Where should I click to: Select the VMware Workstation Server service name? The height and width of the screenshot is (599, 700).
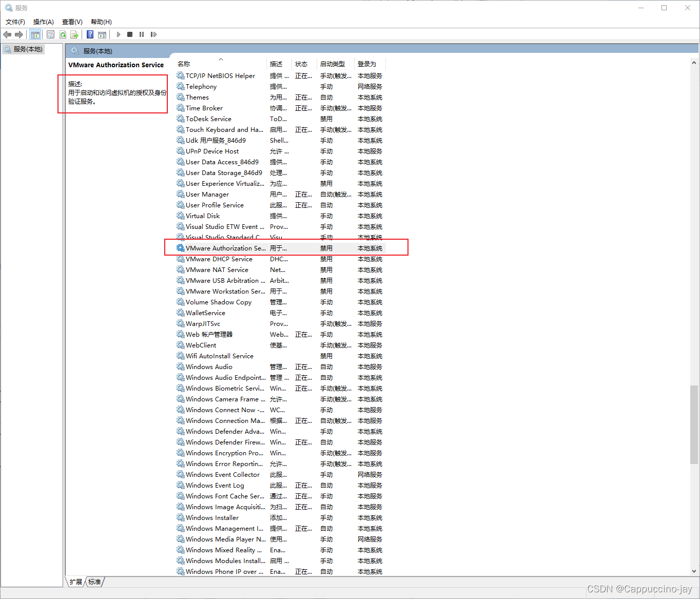click(x=225, y=291)
